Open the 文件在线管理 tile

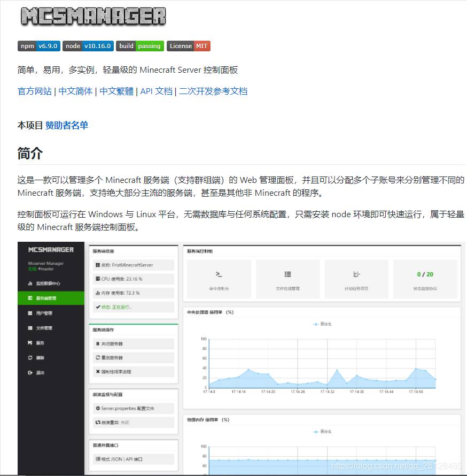point(288,279)
